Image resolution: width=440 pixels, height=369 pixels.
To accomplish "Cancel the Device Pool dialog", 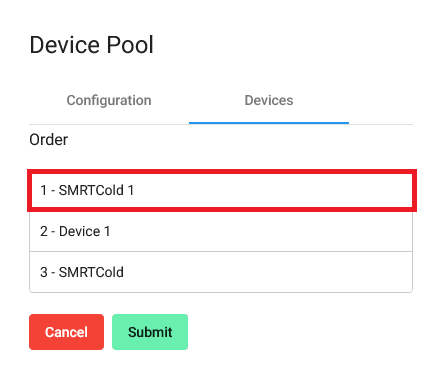I will pyautogui.click(x=66, y=332).
